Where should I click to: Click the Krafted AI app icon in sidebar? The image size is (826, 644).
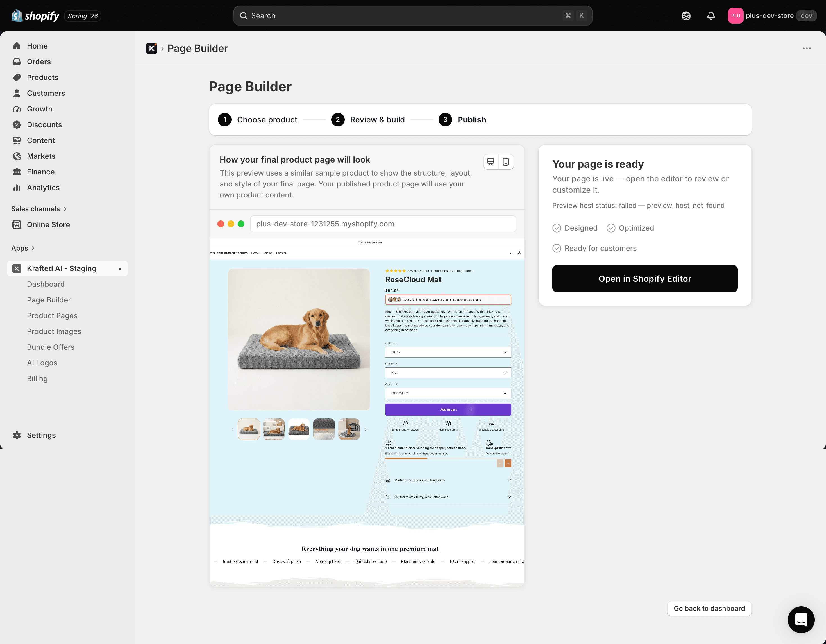tap(17, 268)
